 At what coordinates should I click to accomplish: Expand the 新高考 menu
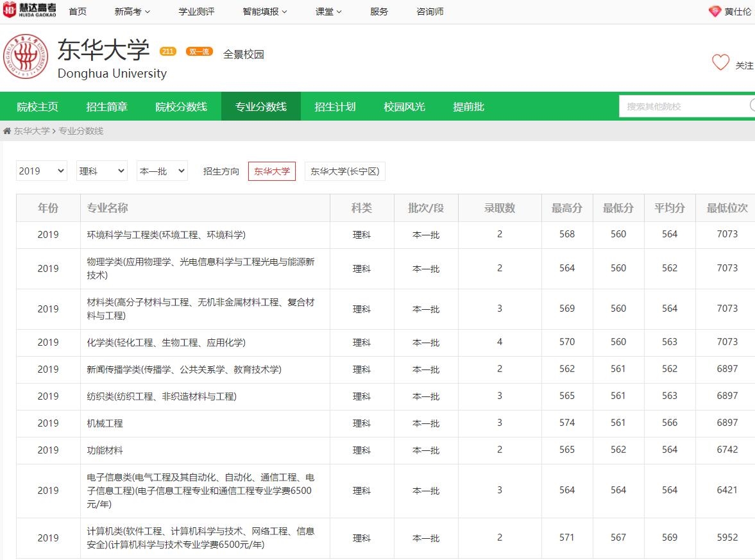(132, 12)
